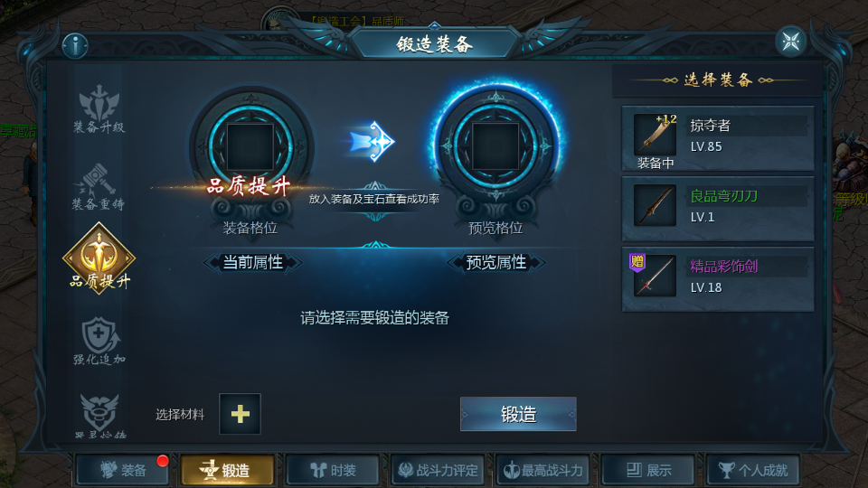Select the 装备升级 sidebar icon

pyautogui.click(x=99, y=108)
